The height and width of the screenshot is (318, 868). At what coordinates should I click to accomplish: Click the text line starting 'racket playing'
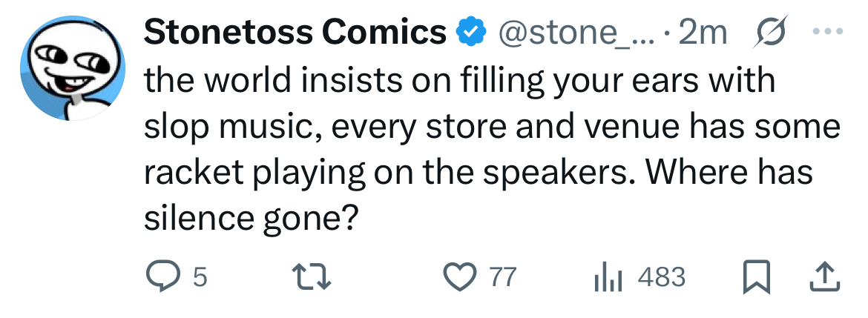pos(478,173)
